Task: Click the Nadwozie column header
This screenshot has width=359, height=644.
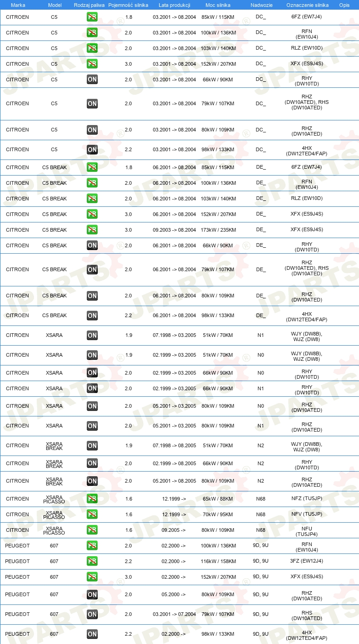Action: coord(261,5)
